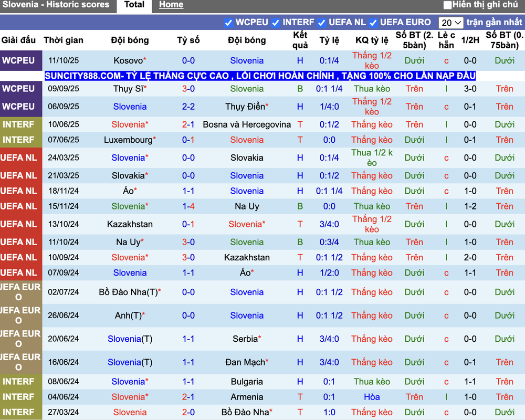This screenshot has height=420, width=525.
Task: Click the 3-0 score of Thụy Sĩ match
Action: [x=188, y=89]
